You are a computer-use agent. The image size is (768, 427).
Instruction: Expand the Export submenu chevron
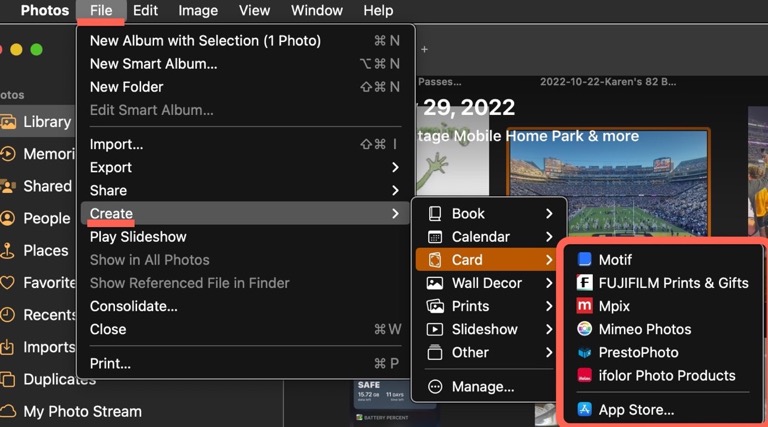(395, 167)
